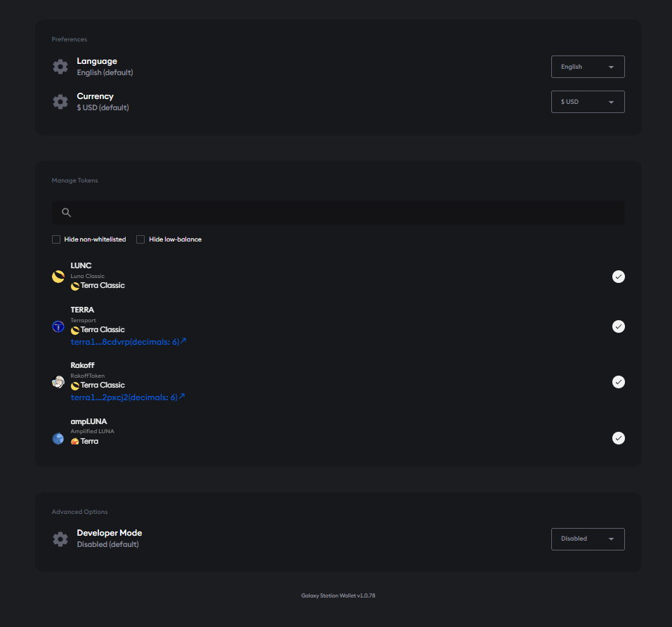Viewport: 672px width, 627px height.
Task: Open the terra1...8cdvrp contract address link
Action: pos(128,342)
